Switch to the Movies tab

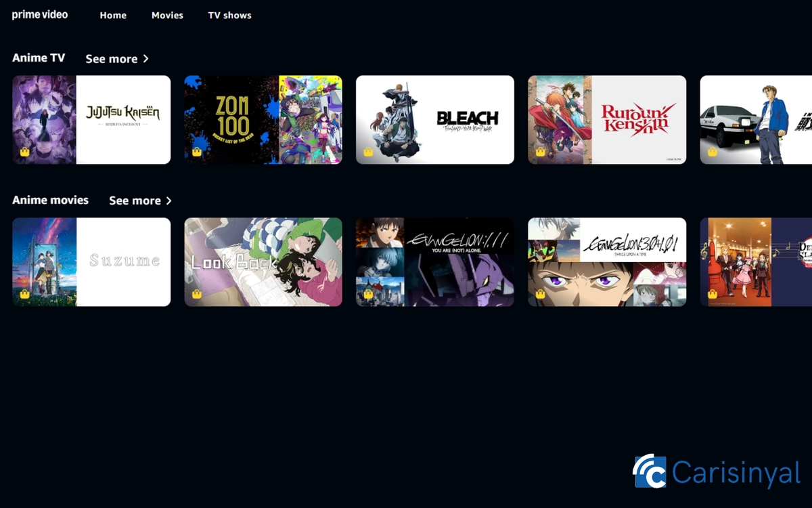tap(167, 15)
